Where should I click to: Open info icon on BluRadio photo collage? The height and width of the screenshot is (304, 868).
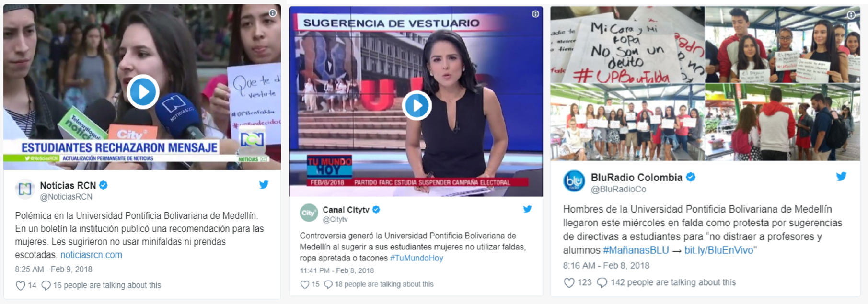(x=851, y=15)
